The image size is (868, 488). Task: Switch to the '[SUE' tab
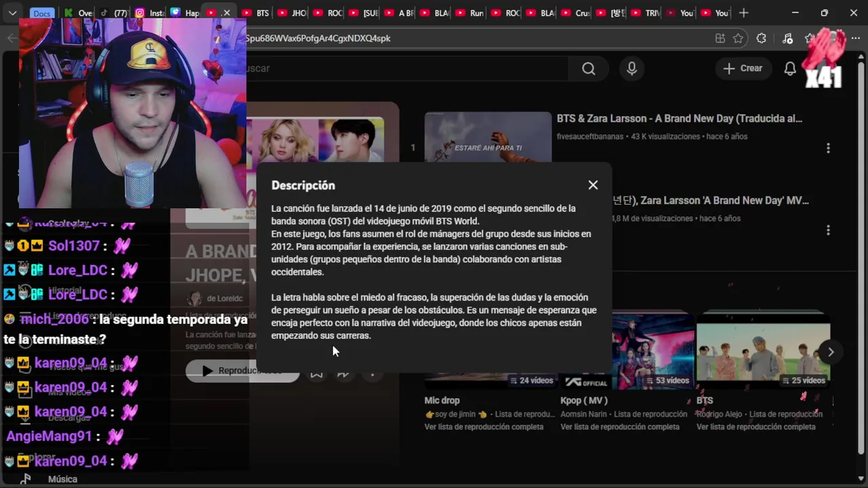coord(362,13)
